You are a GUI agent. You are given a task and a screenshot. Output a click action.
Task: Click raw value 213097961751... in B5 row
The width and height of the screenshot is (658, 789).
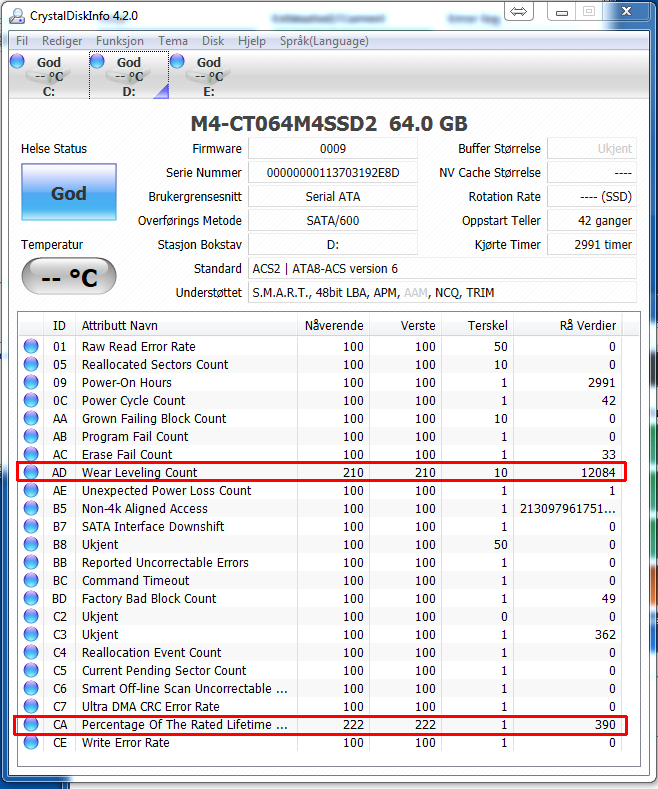(x=567, y=509)
